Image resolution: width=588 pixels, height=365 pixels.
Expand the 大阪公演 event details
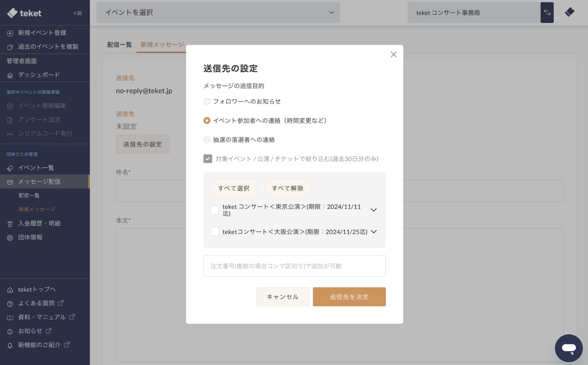pyautogui.click(x=374, y=232)
